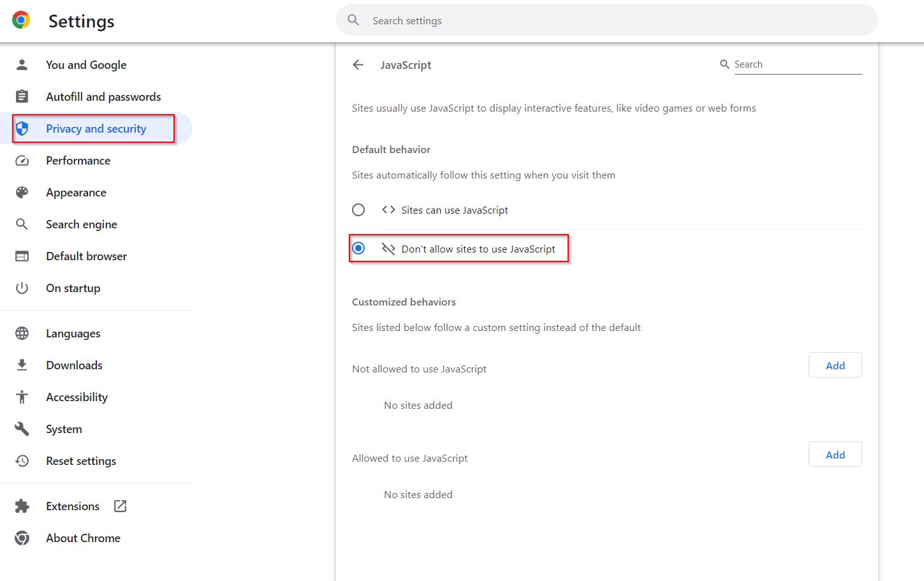Image resolution: width=924 pixels, height=581 pixels.
Task: Open the About Chrome page
Action: coord(83,538)
